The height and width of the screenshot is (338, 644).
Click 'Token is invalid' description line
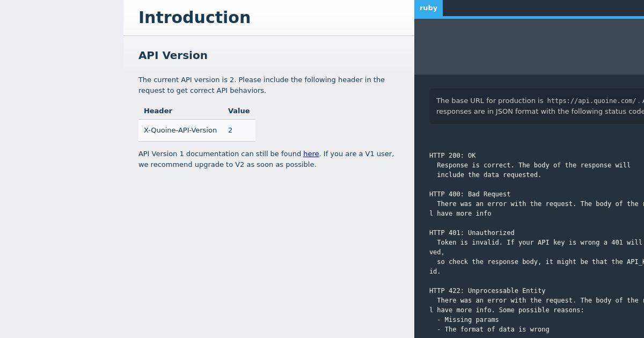pos(540,243)
